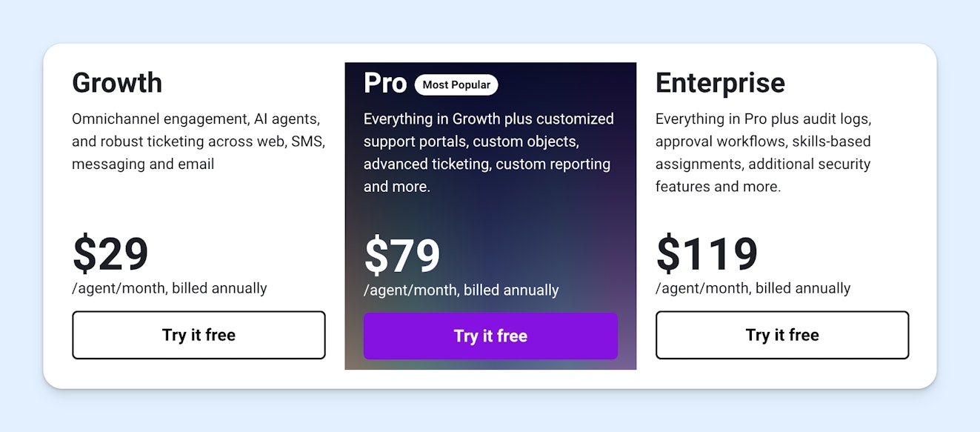
Task: Click Try it free for Enterprise plan
Action: coord(781,335)
